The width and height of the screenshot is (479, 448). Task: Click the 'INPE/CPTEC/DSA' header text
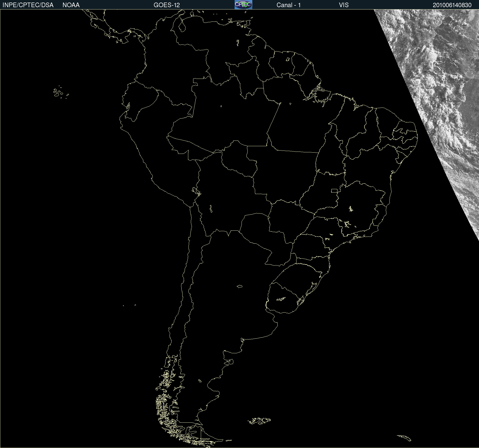(x=28, y=5)
